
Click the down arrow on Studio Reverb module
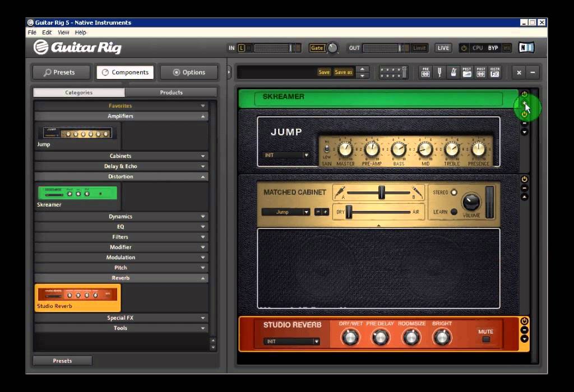[524, 339]
